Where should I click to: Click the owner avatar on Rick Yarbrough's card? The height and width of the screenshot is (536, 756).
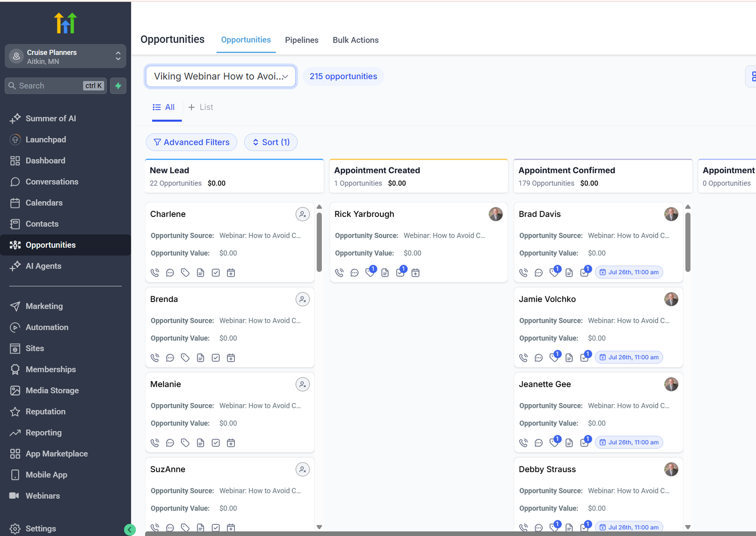click(x=496, y=214)
